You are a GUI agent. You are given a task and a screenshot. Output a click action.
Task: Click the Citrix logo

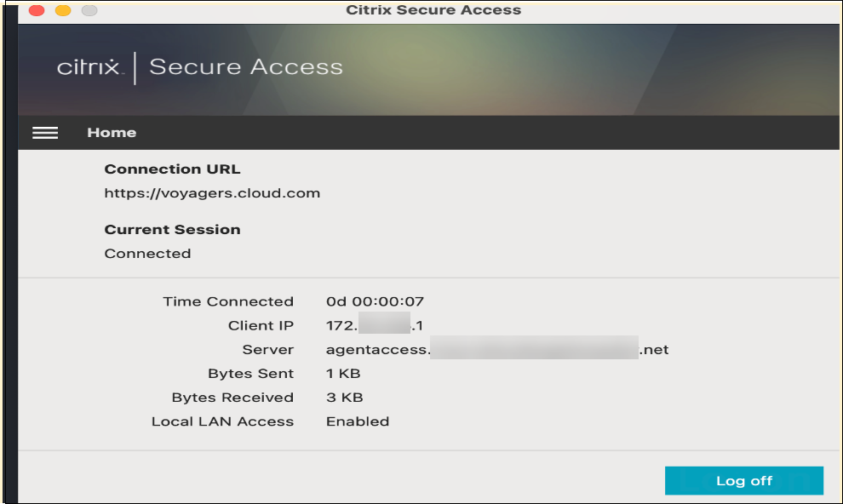[88, 66]
